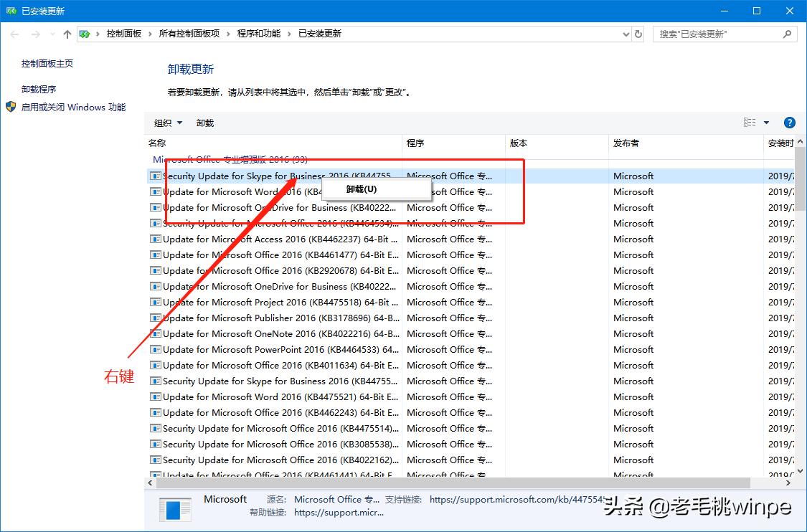Click the shield icon beside Windows 功能 link
Screen dimensions: 807x532
coord(10,106)
